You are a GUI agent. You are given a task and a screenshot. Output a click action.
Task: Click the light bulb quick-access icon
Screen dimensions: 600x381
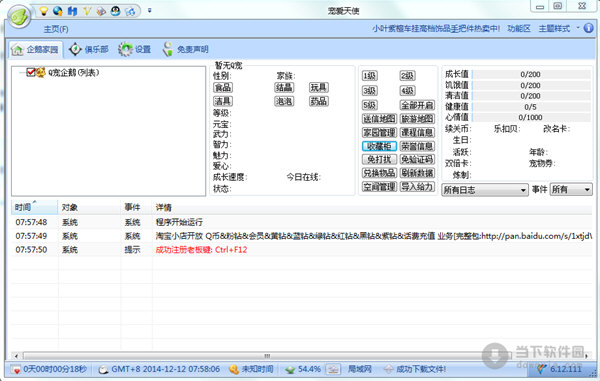[x=44, y=11]
